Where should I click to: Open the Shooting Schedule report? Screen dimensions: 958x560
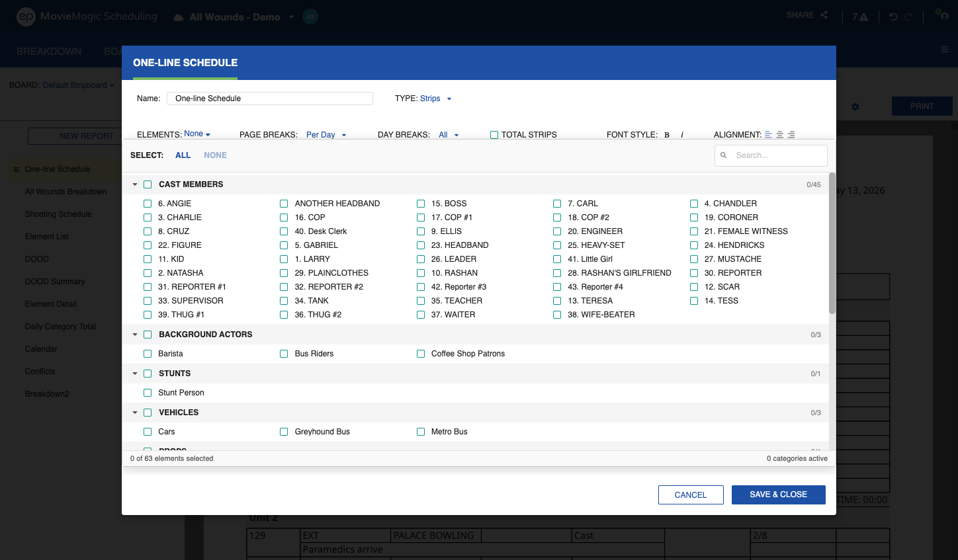point(58,214)
